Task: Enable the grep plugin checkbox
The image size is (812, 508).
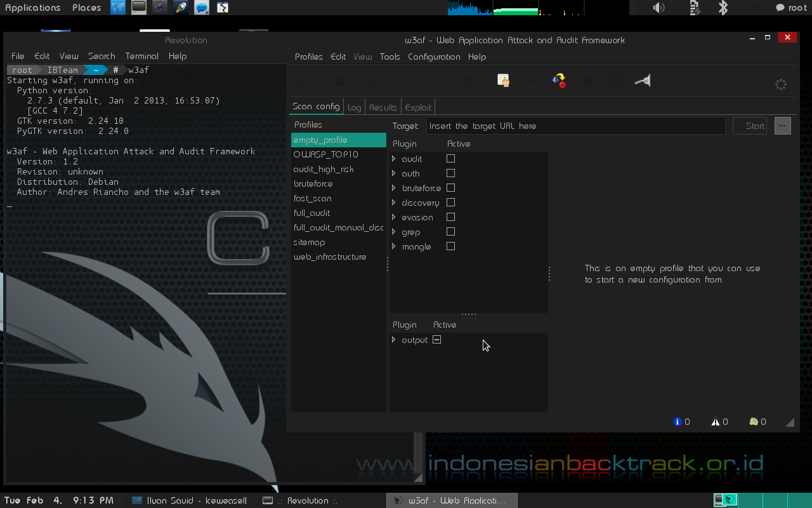Action: [450, 232]
